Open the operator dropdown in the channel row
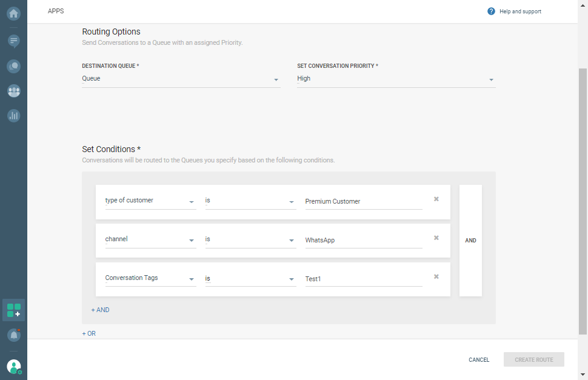This screenshot has height=380, width=588. (250, 239)
